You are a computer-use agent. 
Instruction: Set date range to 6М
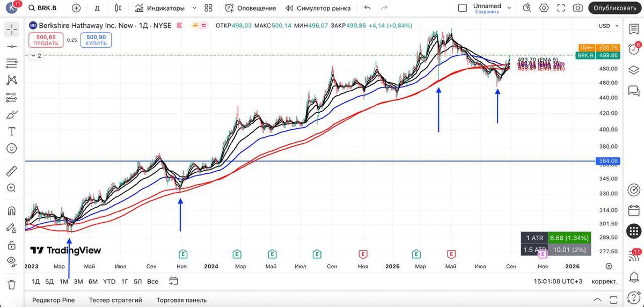(93, 281)
